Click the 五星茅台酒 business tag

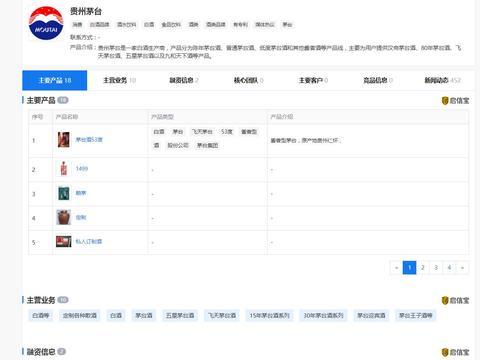(180, 315)
